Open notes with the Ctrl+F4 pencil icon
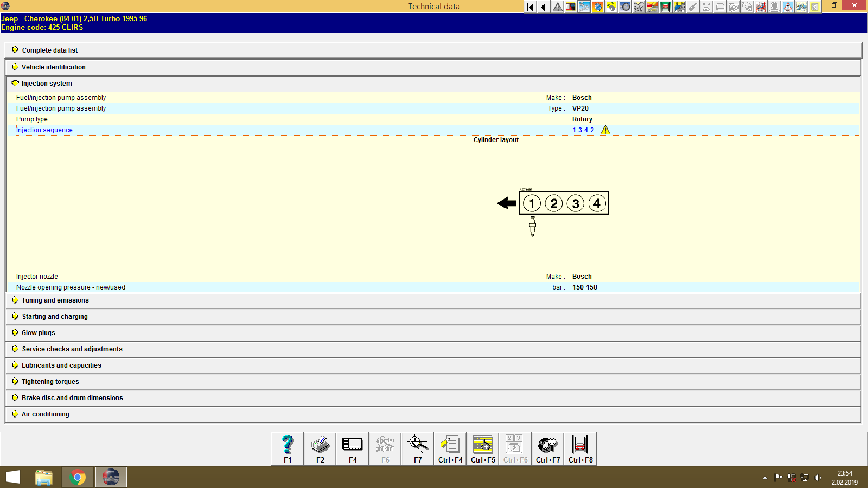Screen dimensions: 868x488 click(450, 445)
